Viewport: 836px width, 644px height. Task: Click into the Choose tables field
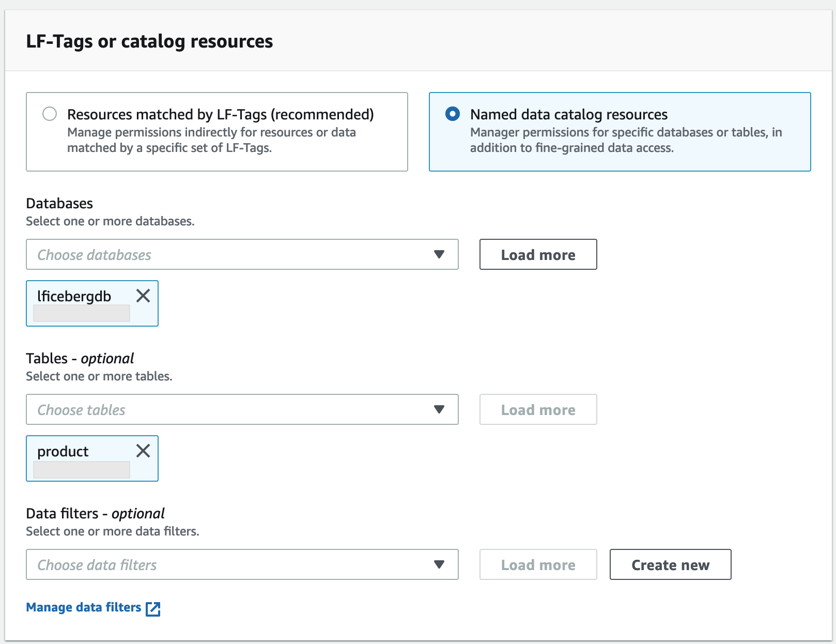click(x=207, y=409)
